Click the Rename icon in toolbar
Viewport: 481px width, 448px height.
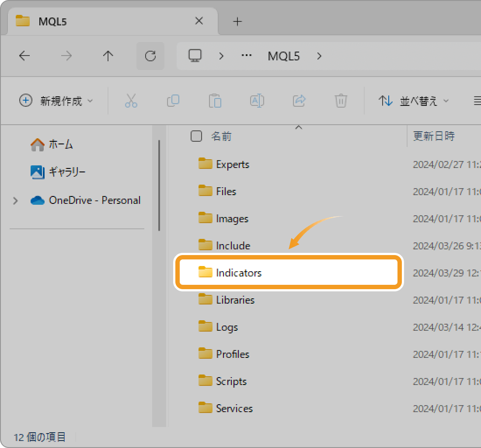(257, 101)
